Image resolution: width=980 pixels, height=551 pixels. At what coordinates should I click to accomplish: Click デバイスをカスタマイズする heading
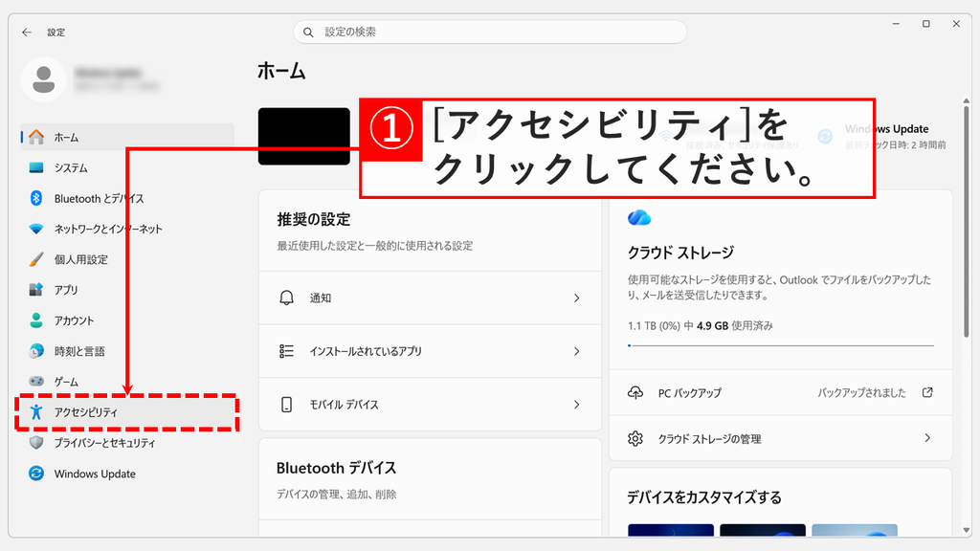pyautogui.click(x=704, y=497)
